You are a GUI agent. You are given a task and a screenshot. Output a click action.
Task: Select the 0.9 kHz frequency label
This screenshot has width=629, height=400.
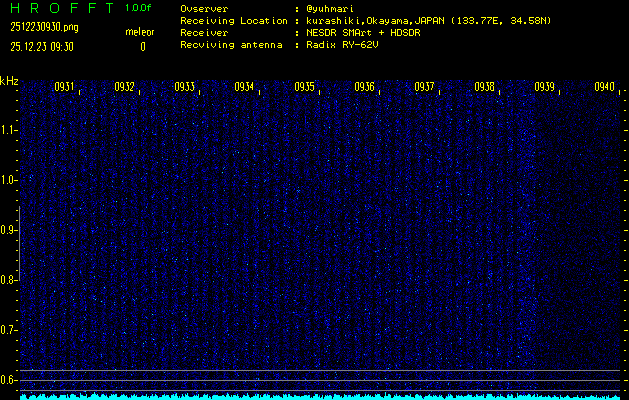(x=9, y=230)
